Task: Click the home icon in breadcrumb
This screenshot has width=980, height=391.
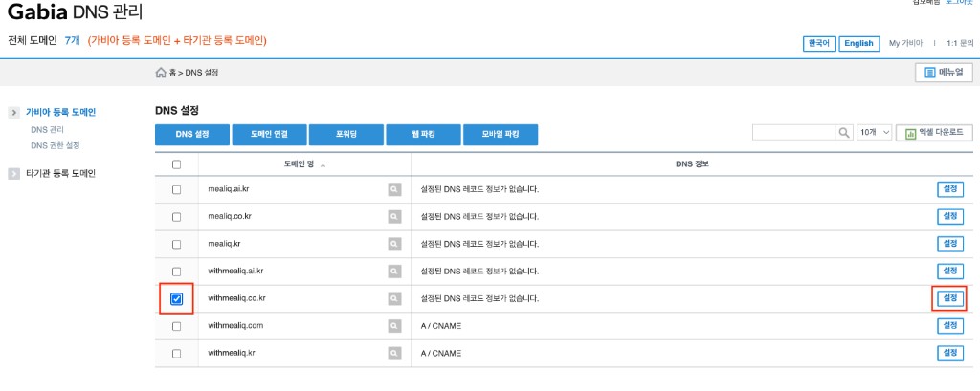Action: (161, 73)
